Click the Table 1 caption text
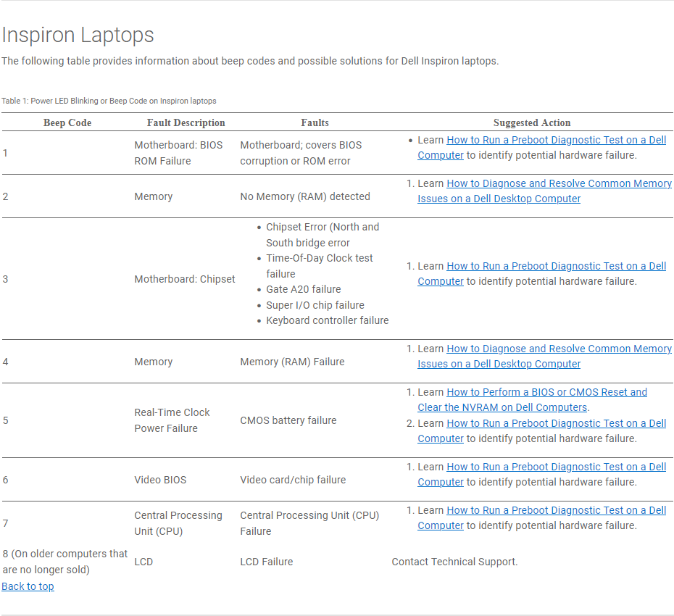 (109, 101)
